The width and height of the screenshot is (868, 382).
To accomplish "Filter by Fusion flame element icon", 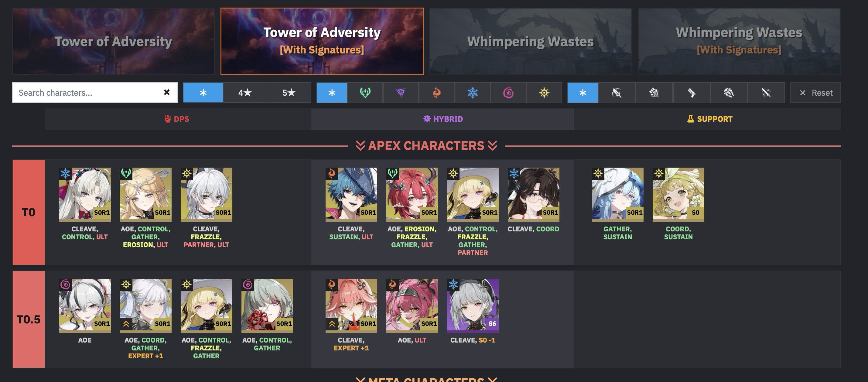I will [x=436, y=93].
